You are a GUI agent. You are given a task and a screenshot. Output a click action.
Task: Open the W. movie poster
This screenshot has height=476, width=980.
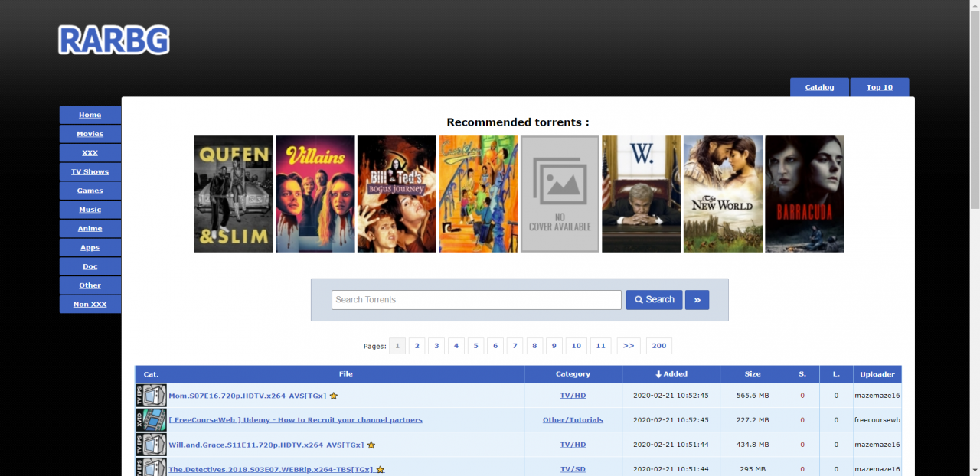click(642, 194)
